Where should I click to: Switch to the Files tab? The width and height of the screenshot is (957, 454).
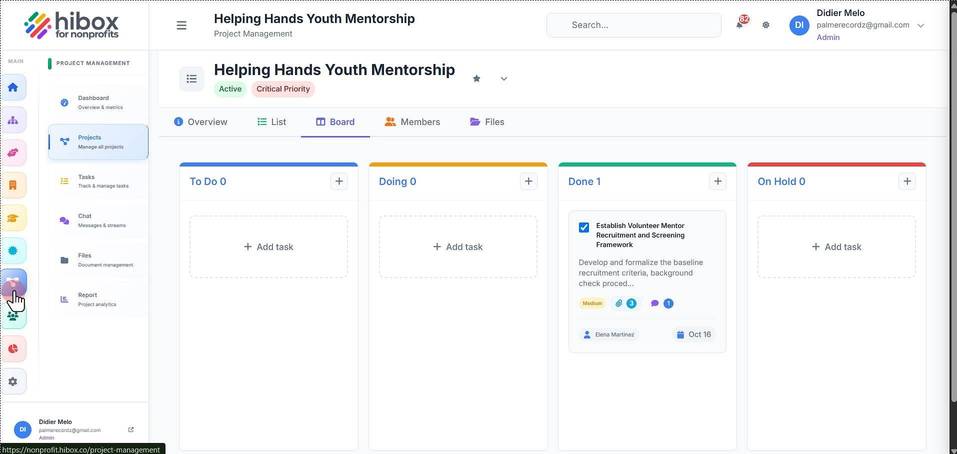[487, 122]
